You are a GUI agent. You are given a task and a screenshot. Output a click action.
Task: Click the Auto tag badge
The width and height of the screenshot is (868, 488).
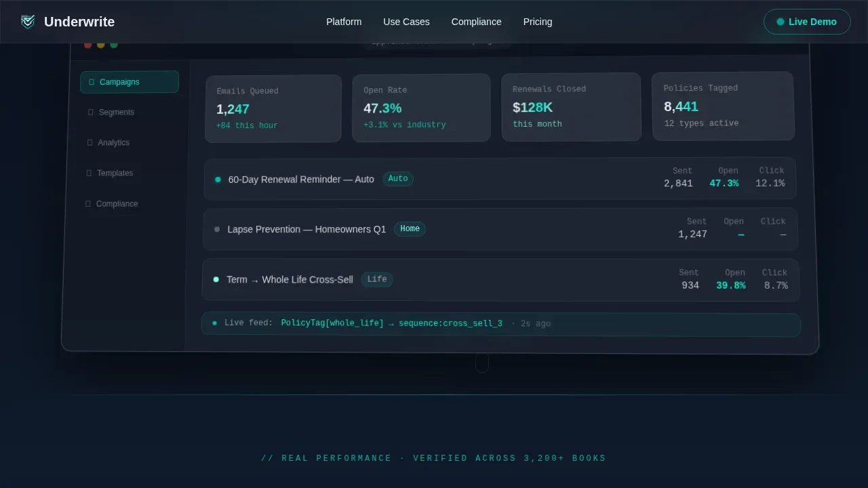coord(398,179)
